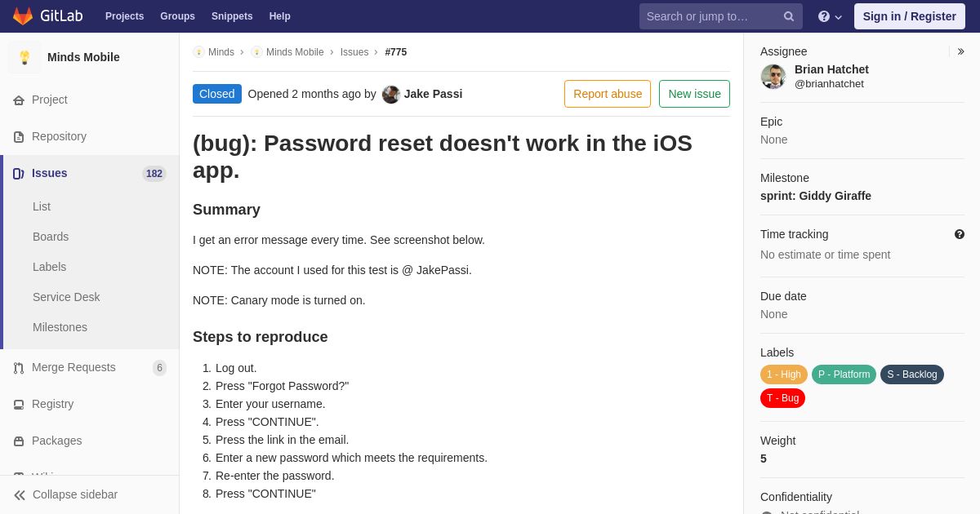Open the Snippets menu item

232,16
